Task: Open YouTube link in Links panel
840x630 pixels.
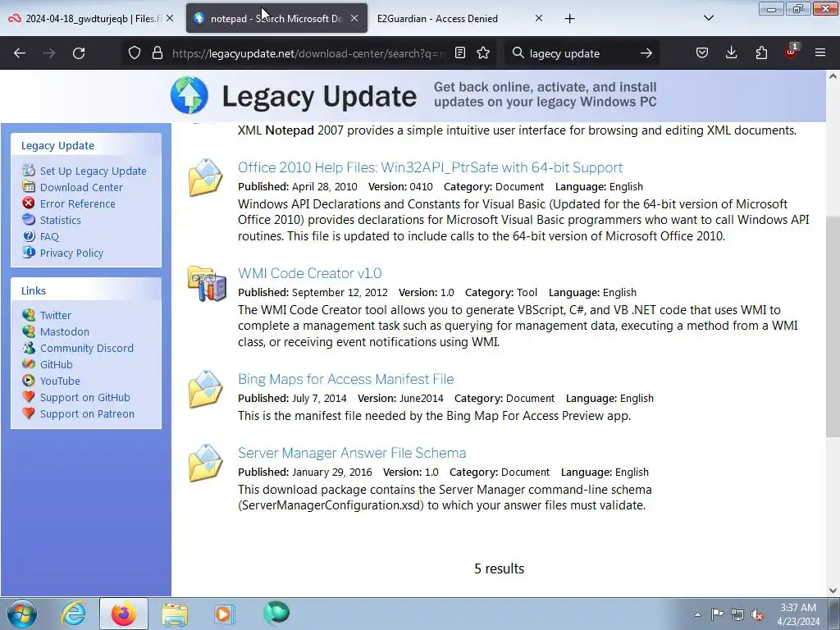Action: [60, 381]
